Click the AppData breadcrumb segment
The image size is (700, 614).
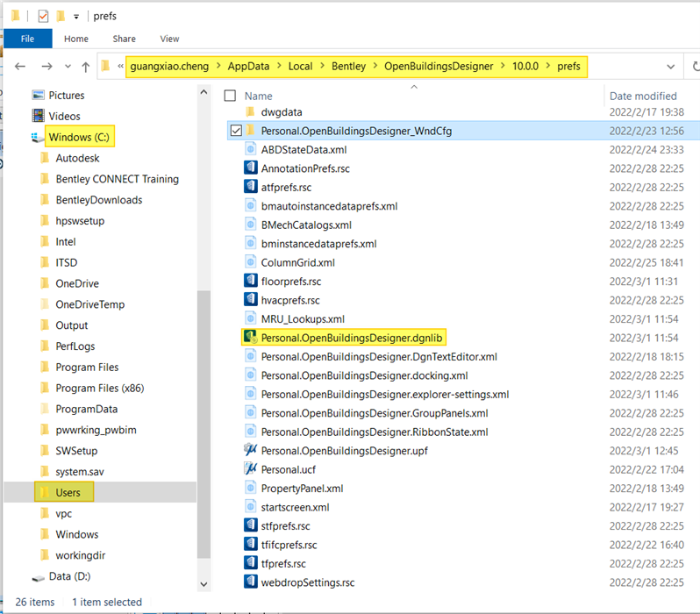coord(248,67)
